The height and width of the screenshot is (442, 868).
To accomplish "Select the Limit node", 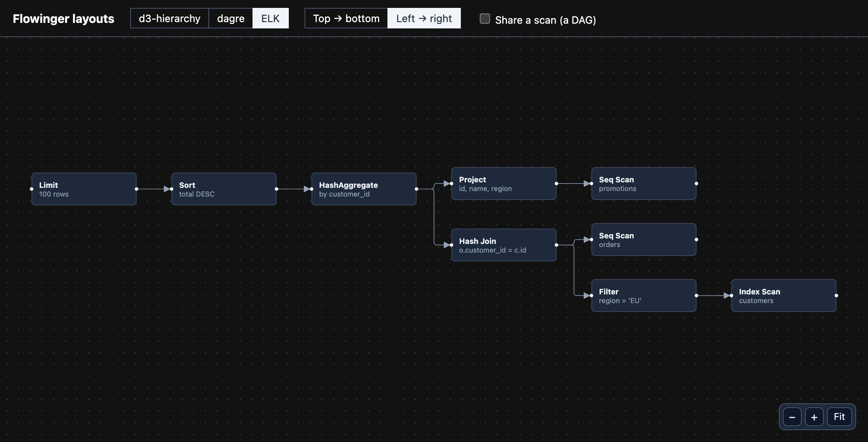I will point(84,189).
